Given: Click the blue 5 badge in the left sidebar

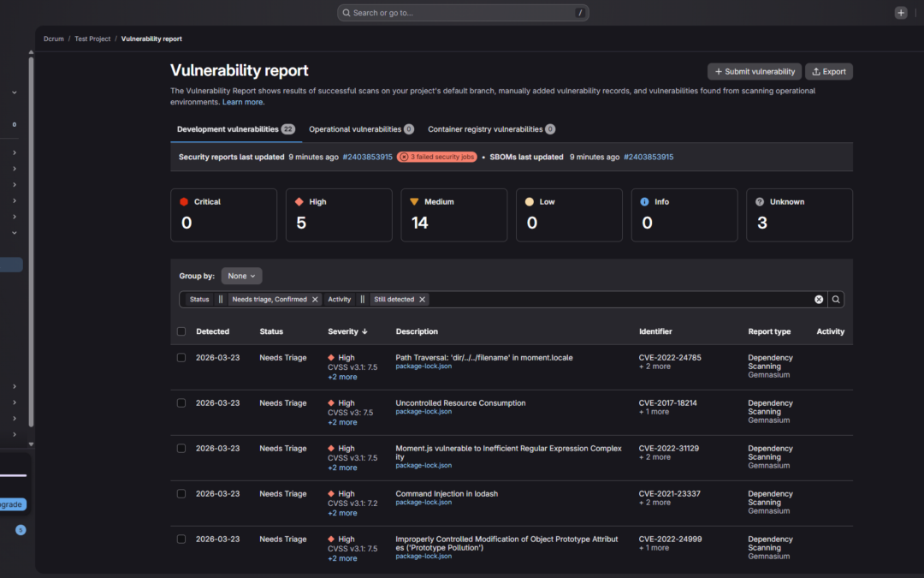Looking at the screenshot, I should click(x=21, y=530).
